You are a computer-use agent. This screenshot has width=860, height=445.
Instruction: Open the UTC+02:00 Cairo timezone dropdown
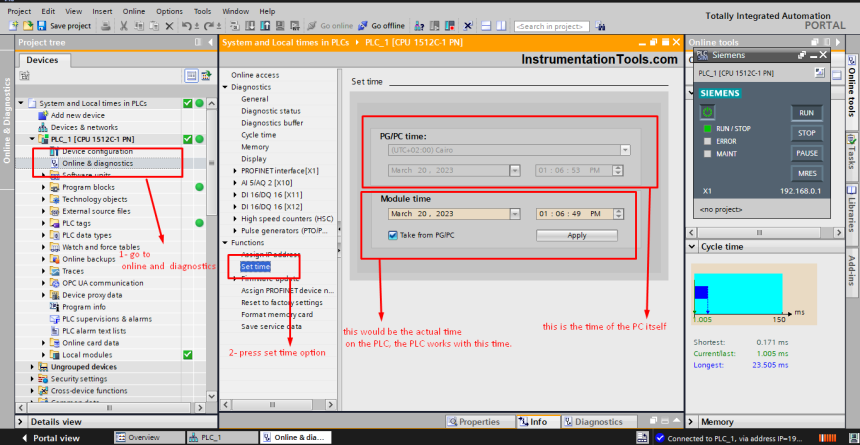(625, 150)
